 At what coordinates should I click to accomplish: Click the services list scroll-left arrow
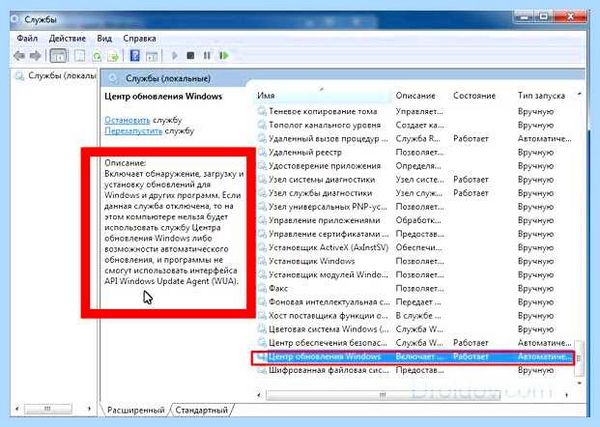259,395
